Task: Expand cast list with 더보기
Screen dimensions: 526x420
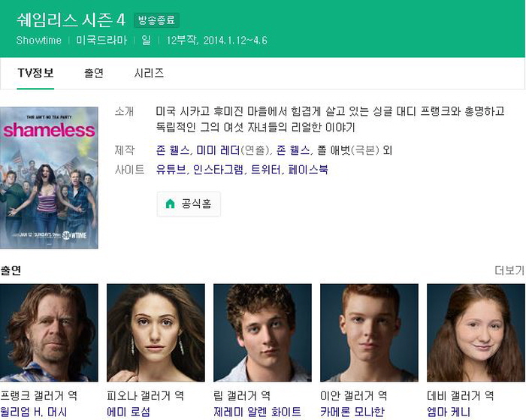Action: (509, 270)
